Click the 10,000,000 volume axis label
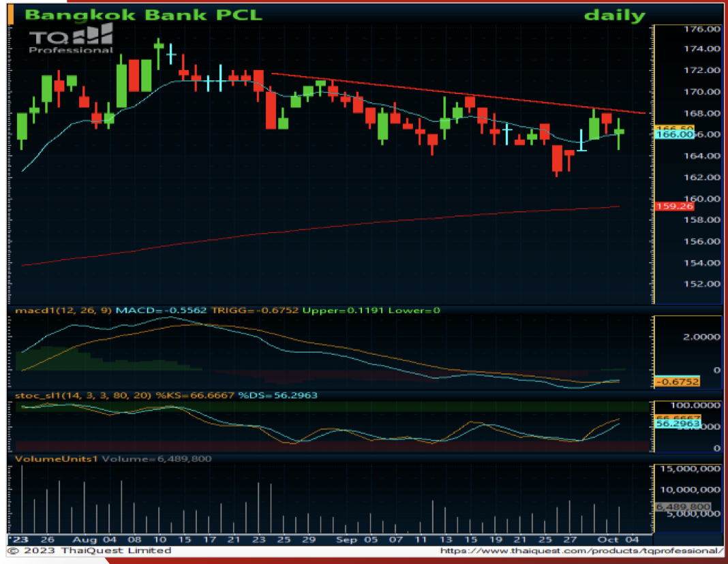This screenshot has height=564, width=728. coord(690,490)
